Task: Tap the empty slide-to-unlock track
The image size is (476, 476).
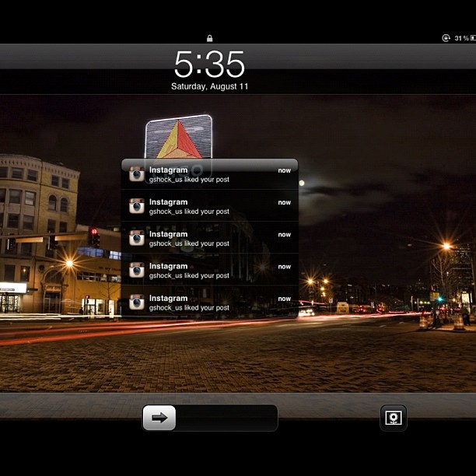Action: [226, 418]
